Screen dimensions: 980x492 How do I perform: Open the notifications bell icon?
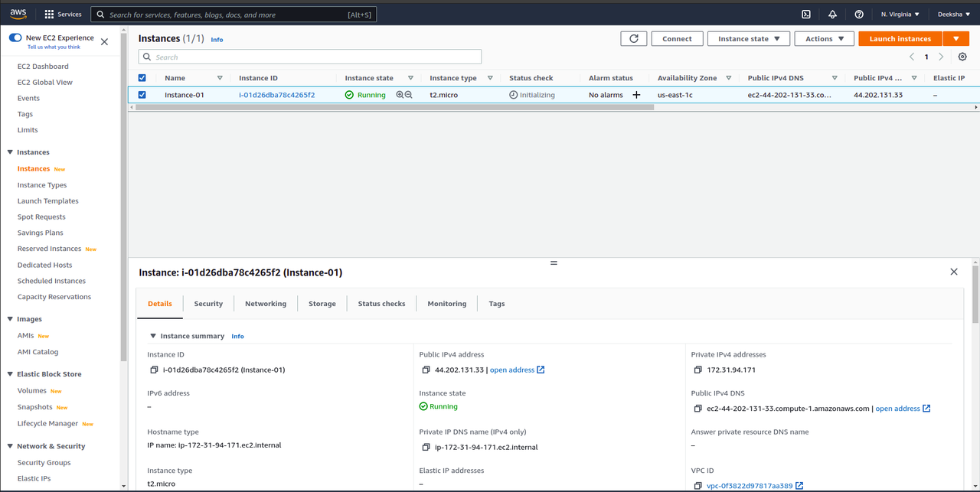pyautogui.click(x=832, y=15)
